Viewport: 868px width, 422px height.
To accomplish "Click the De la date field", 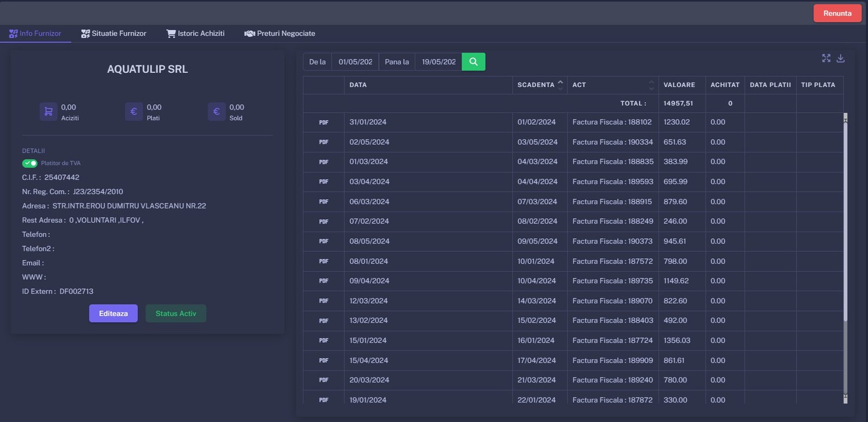I will (x=355, y=62).
